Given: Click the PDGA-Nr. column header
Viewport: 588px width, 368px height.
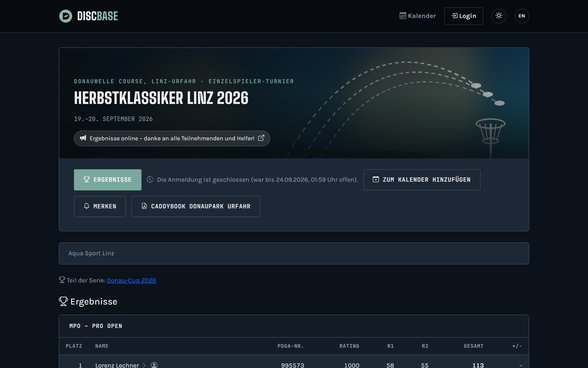Looking at the screenshot, I should click(x=291, y=346).
